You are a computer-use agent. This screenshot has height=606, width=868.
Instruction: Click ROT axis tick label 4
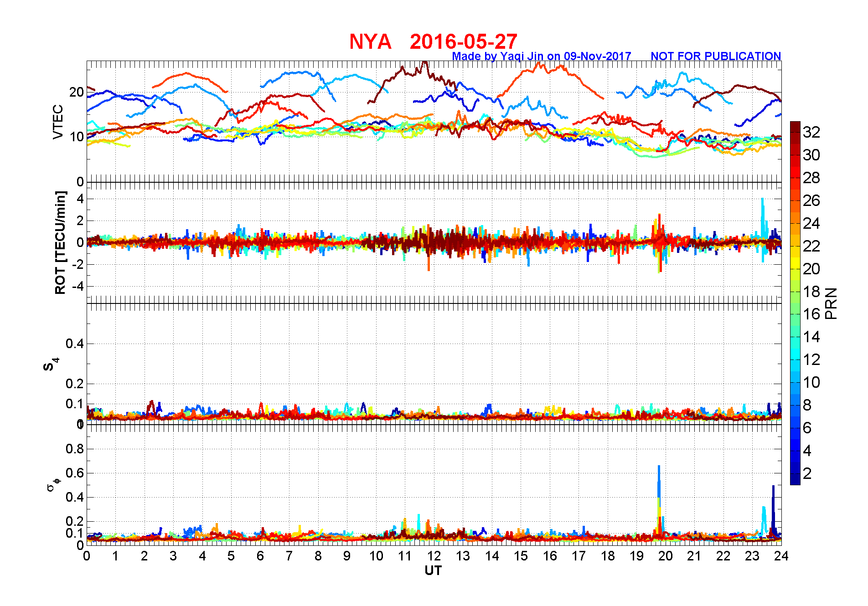tap(81, 199)
